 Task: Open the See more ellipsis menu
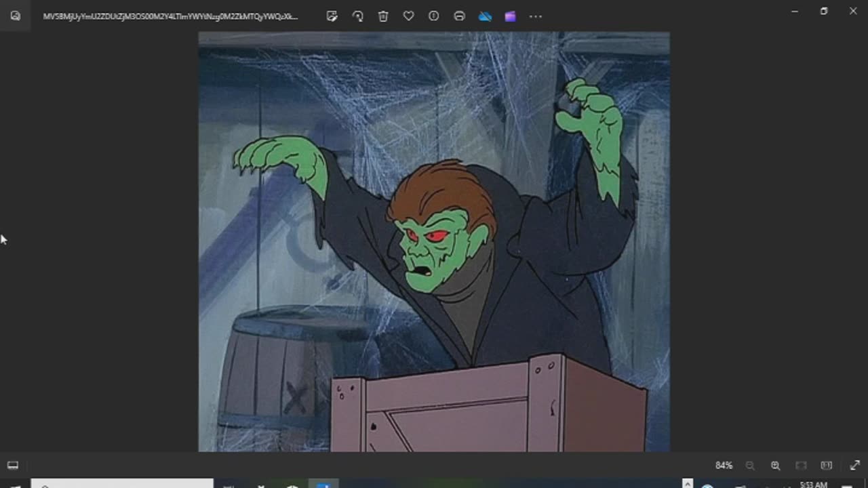(536, 16)
